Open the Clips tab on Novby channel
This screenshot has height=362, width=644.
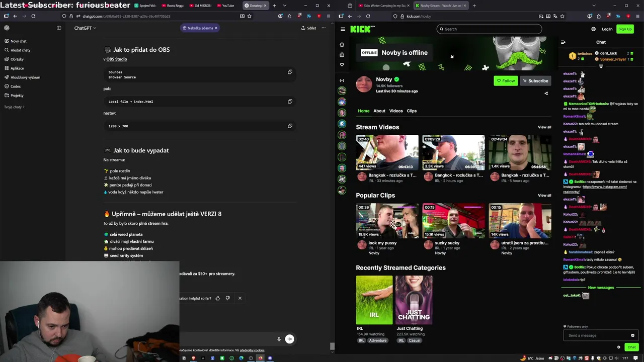tap(412, 111)
